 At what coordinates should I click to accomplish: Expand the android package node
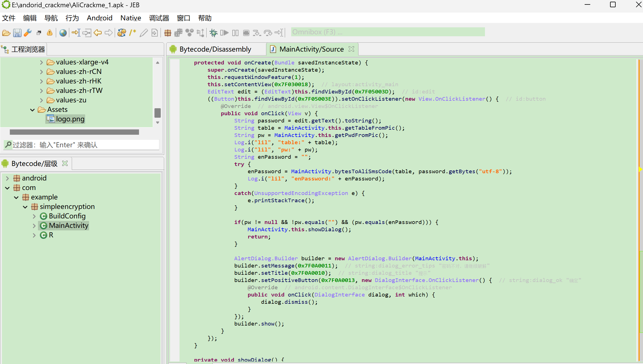point(8,178)
